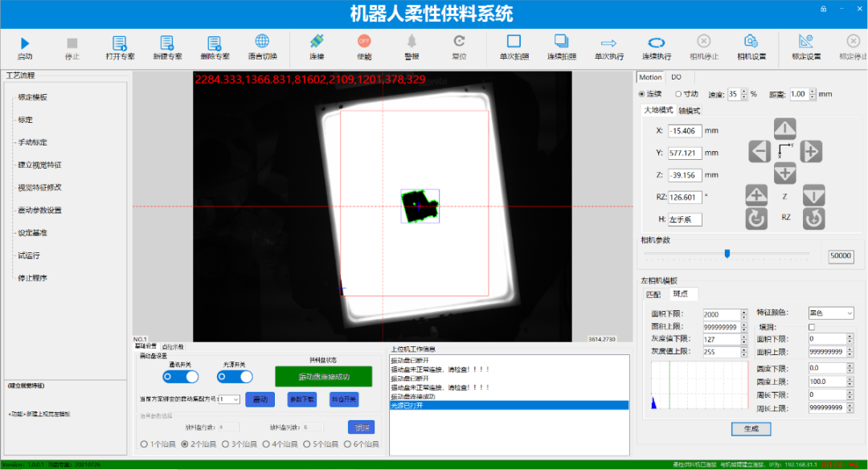This screenshot has width=868, height=470.
Task: Increase the 速度 percent spinner
Action: [744, 92]
